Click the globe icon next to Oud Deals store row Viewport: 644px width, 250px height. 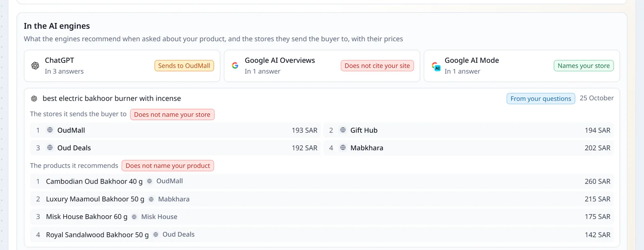point(50,148)
